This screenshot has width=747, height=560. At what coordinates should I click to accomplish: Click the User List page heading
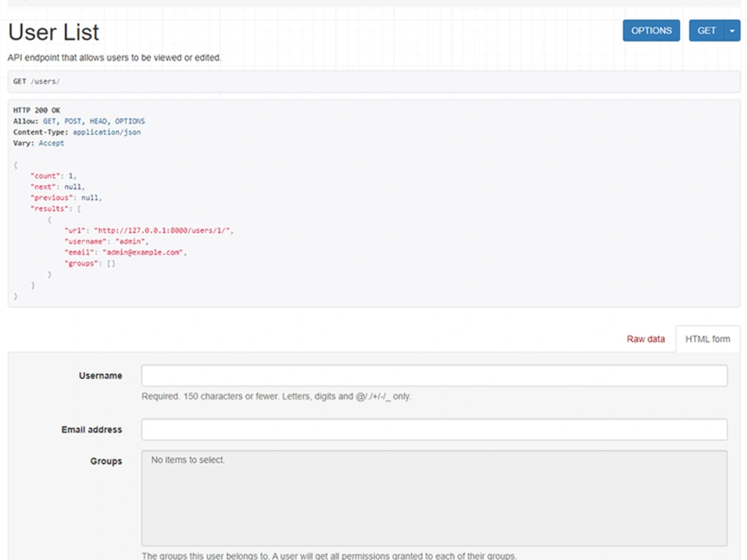(x=52, y=32)
